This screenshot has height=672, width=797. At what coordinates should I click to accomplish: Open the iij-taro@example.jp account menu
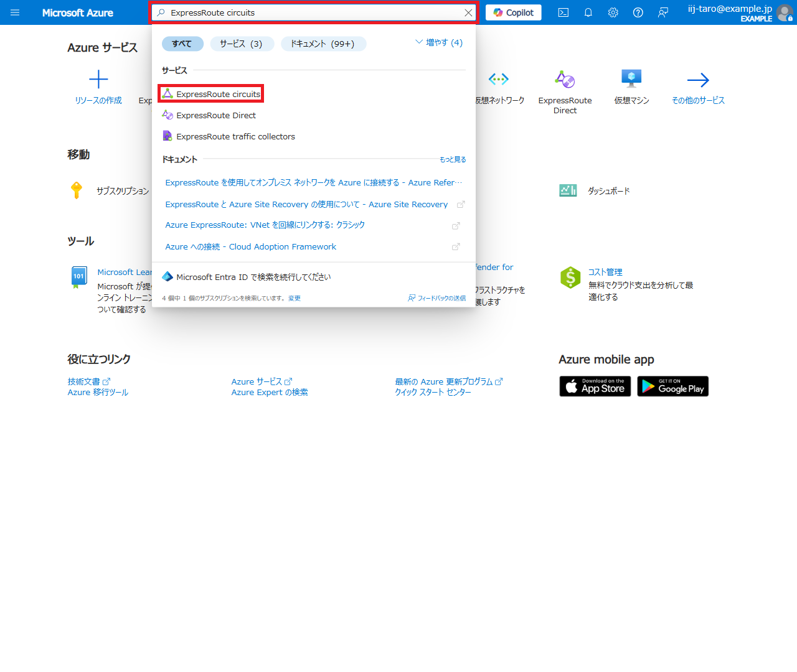click(x=740, y=12)
